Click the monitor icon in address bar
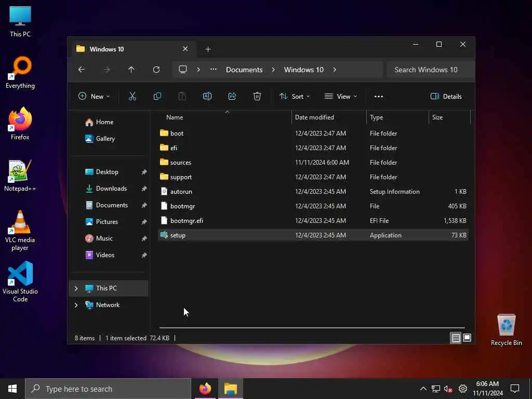This screenshot has height=399, width=532. [x=183, y=70]
